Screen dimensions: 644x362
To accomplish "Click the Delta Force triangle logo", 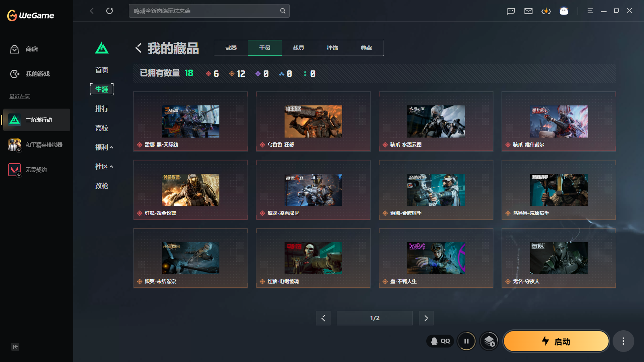I will 102,48.
